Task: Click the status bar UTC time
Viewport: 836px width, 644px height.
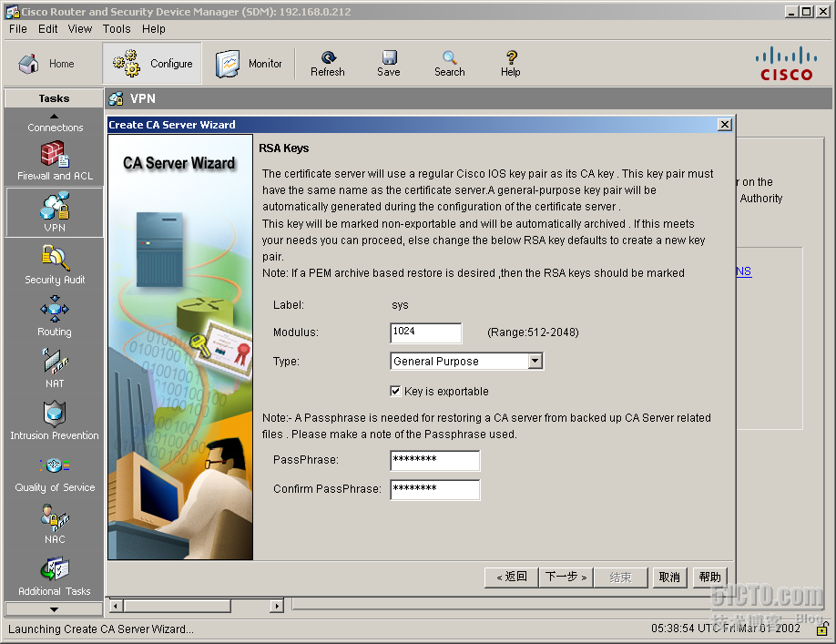Action: point(725,628)
